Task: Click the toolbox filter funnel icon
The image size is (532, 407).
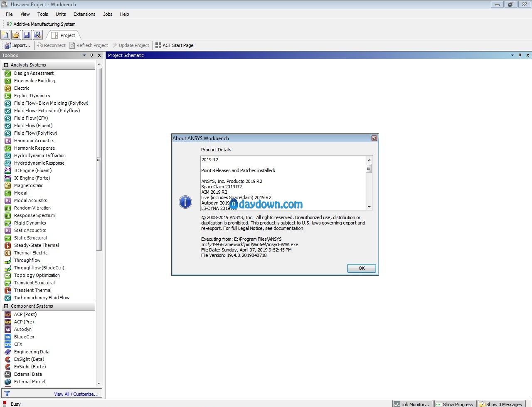Action: tap(7, 394)
